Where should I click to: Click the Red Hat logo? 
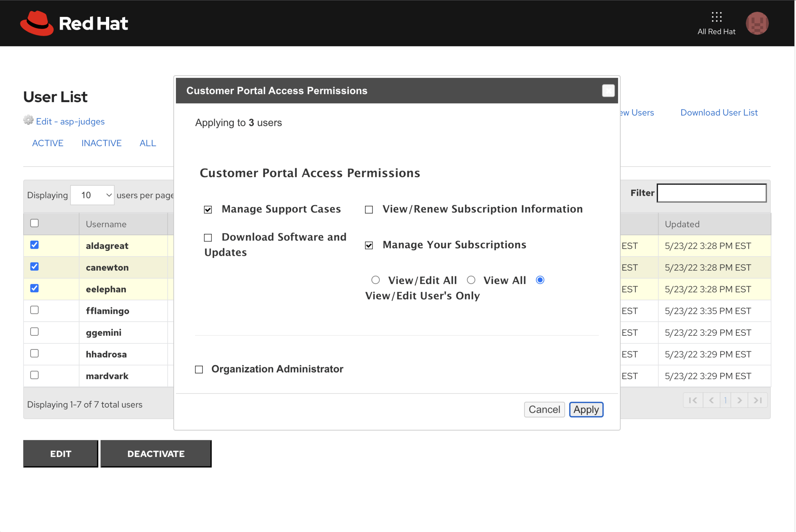(74, 23)
